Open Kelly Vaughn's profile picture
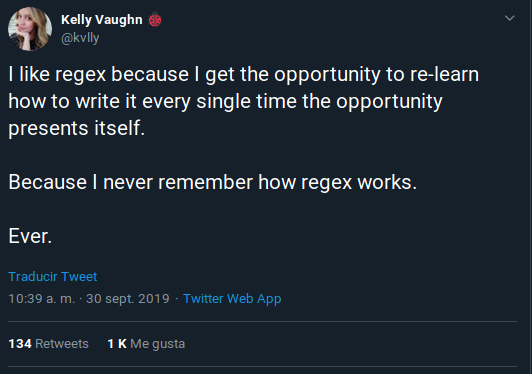This screenshot has width=532, height=374. [x=30, y=29]
